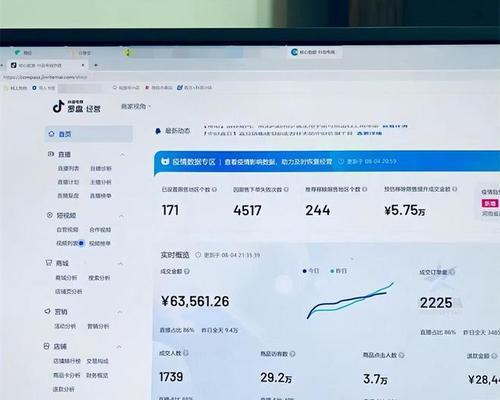This screenshot has height=400, width=500.
Task: Click the 2225 成交订单量 value
Action: [436, 303]
